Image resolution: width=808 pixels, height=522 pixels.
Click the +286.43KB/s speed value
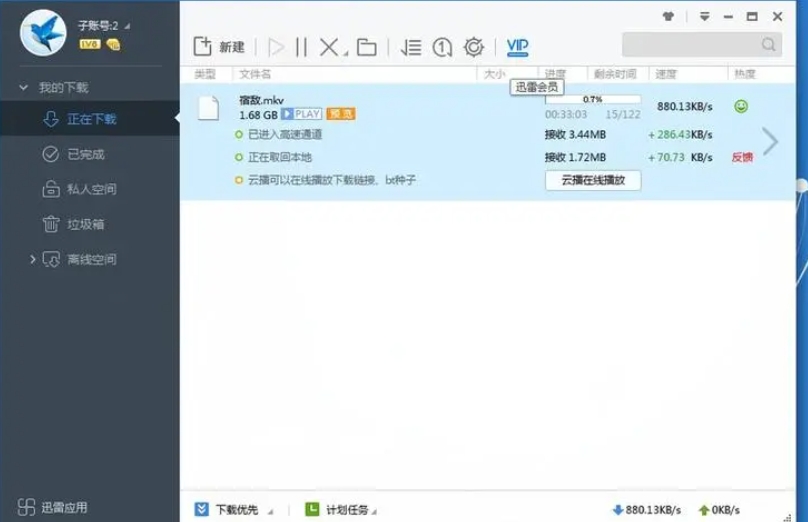pyautogui.click(x=680, y=135)
